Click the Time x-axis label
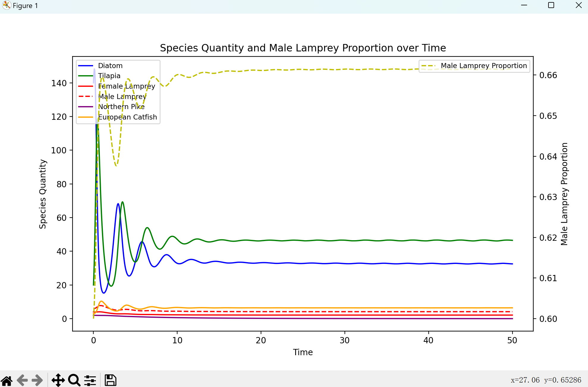Screen dimensions: 588x387 tap(303, 352)
